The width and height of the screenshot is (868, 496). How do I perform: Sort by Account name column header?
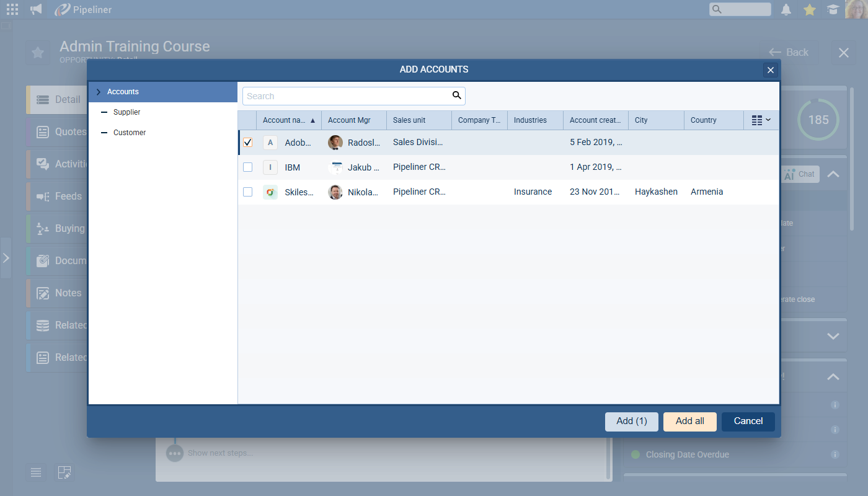[x=285, y=120]
